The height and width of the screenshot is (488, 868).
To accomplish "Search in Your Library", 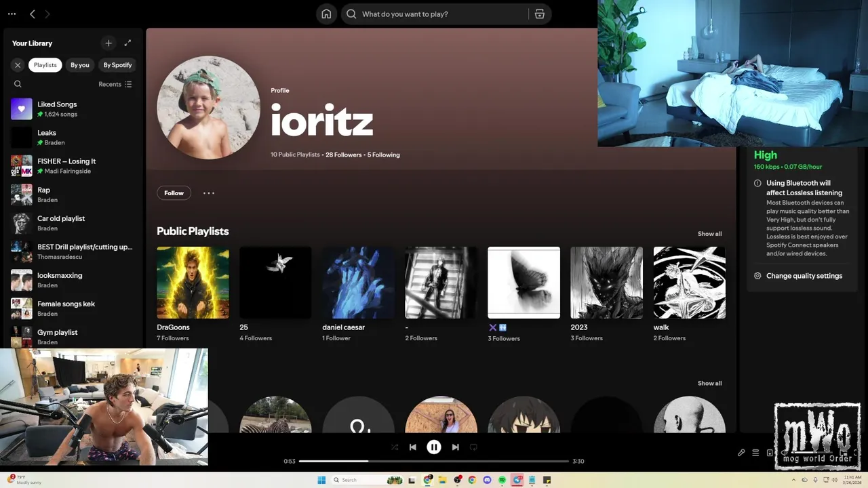I will [x=18, y=84].
